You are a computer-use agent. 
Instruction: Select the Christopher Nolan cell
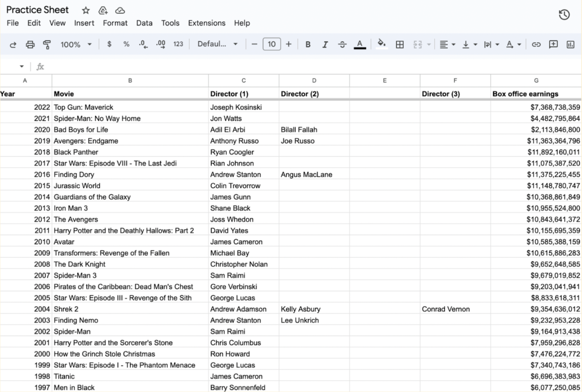click(243, 264)
